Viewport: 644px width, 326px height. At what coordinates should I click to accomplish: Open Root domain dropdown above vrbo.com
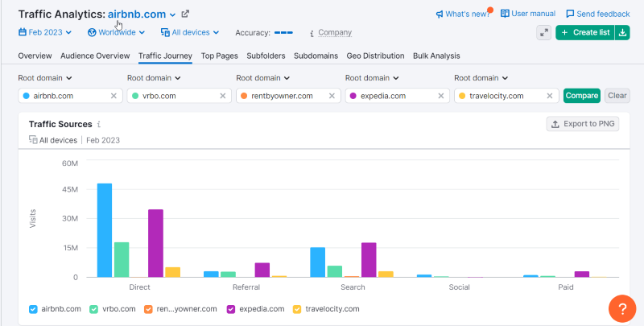coord(154,78)
